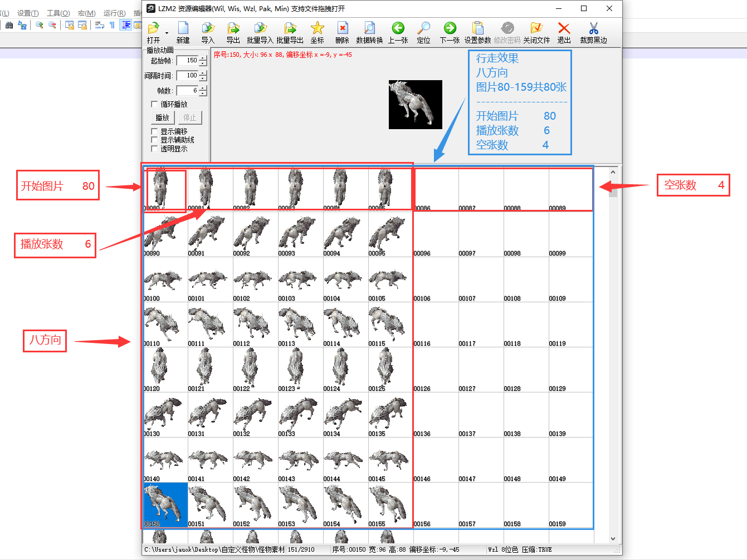Click the vertical scrollbar down arrow
Screen dimensions: 747x560
613,538
